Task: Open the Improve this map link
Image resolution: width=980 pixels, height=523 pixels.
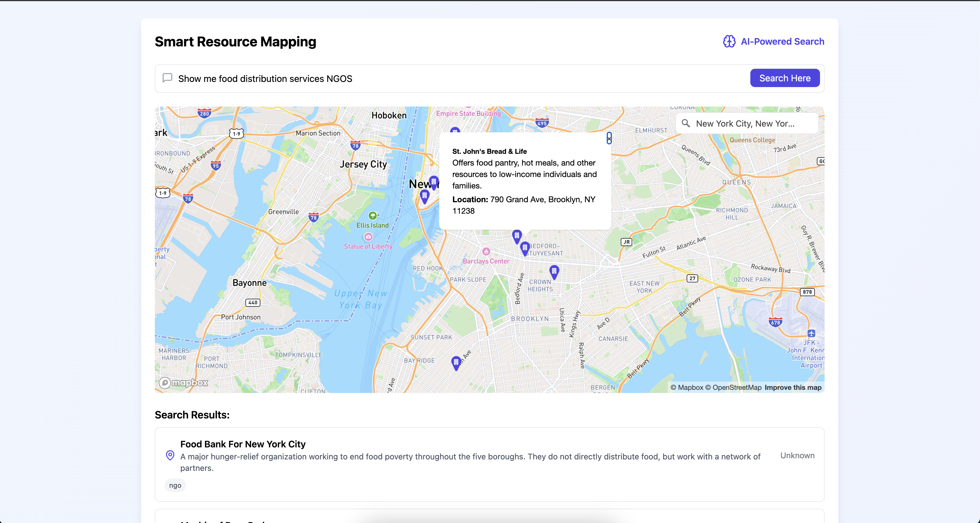Action: click(x=793, y=387)
